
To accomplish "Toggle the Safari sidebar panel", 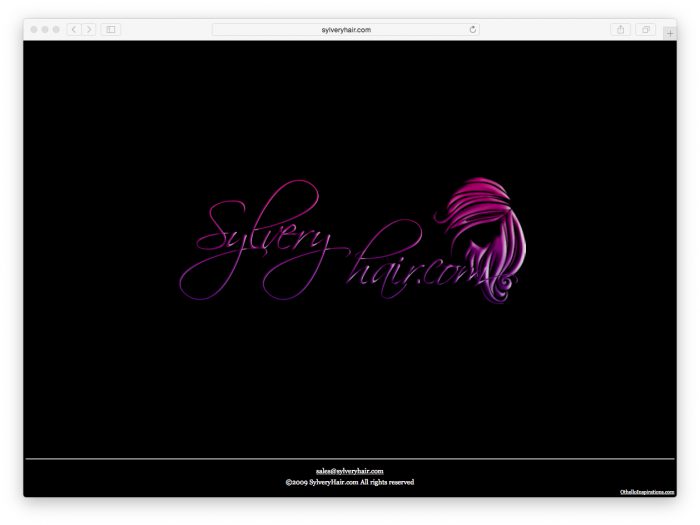I will coord(110,30).
